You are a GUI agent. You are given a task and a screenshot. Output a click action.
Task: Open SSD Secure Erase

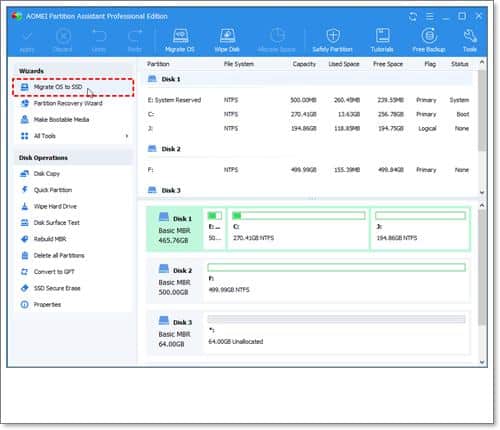[57, 288]
